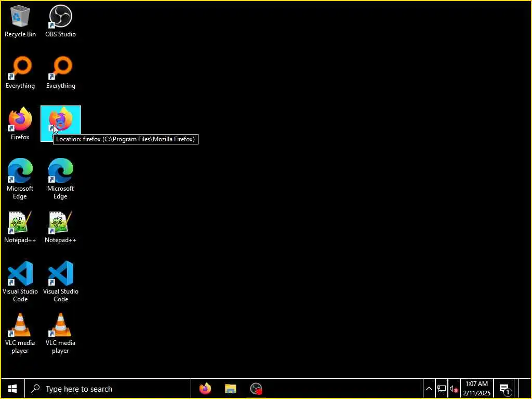Click the highlighted Firefox desktop shortcut

click(60, 124)
